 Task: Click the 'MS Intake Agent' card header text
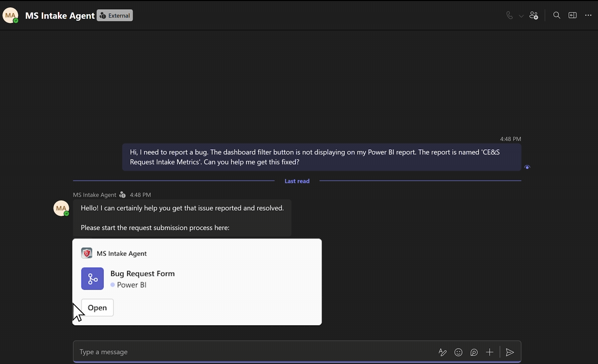coord(122,253)
